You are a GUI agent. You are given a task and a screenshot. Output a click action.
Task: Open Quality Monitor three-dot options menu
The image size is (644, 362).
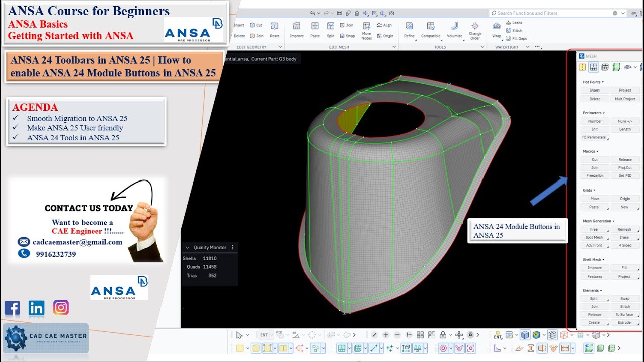[232, 248]
